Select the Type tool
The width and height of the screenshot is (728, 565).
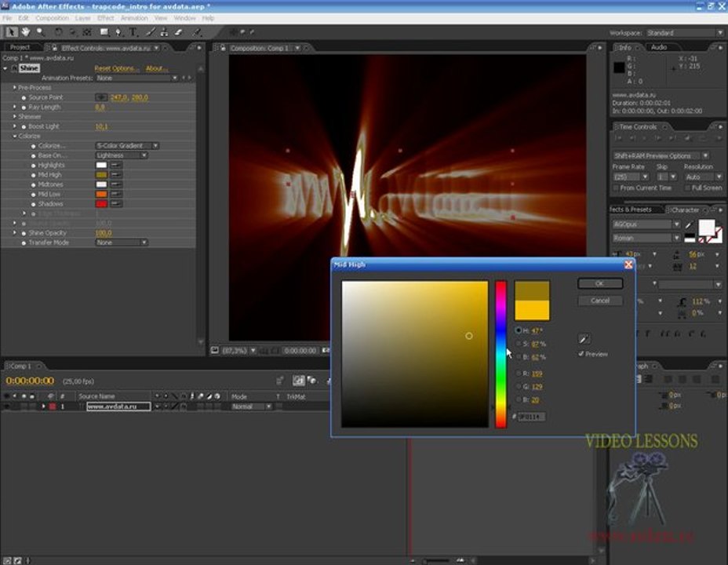(x=133, y=32)
